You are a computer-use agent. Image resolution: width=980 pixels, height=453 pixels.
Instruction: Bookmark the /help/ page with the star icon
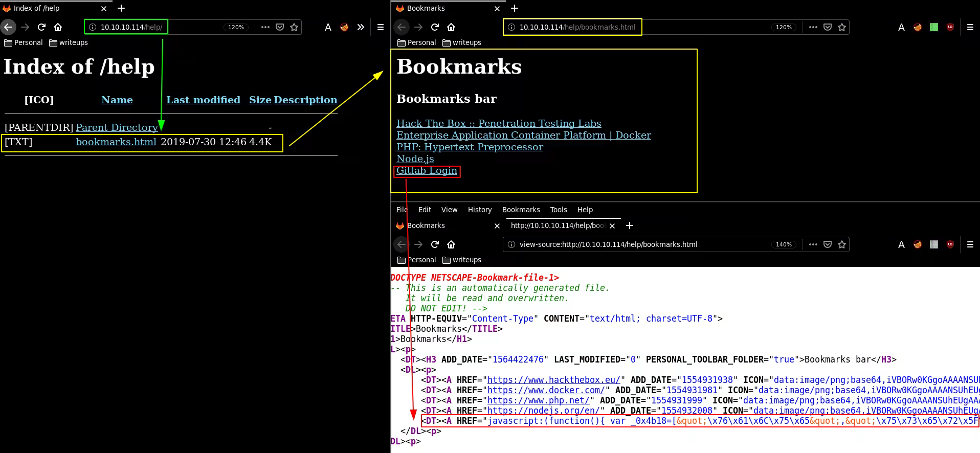tap(294, 27)
